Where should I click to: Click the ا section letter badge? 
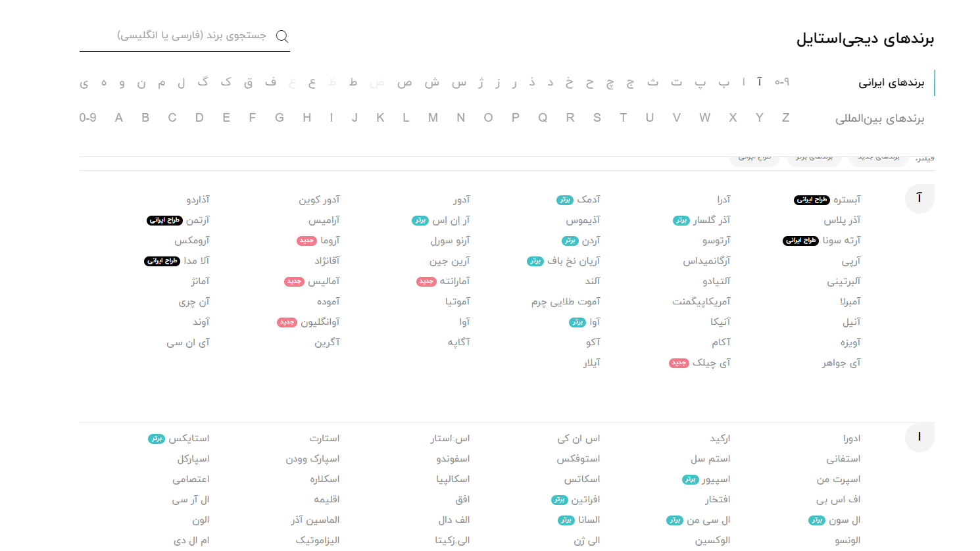(919, 437)
